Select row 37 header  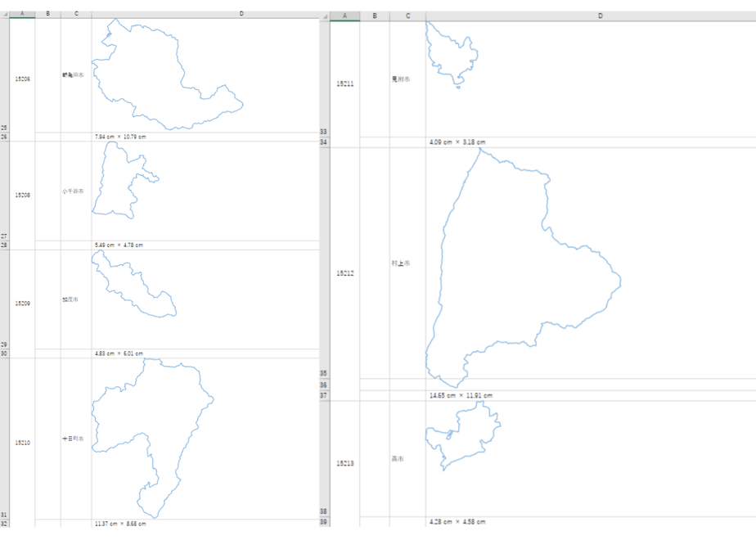pyautogui.click(x=325, y=395)
